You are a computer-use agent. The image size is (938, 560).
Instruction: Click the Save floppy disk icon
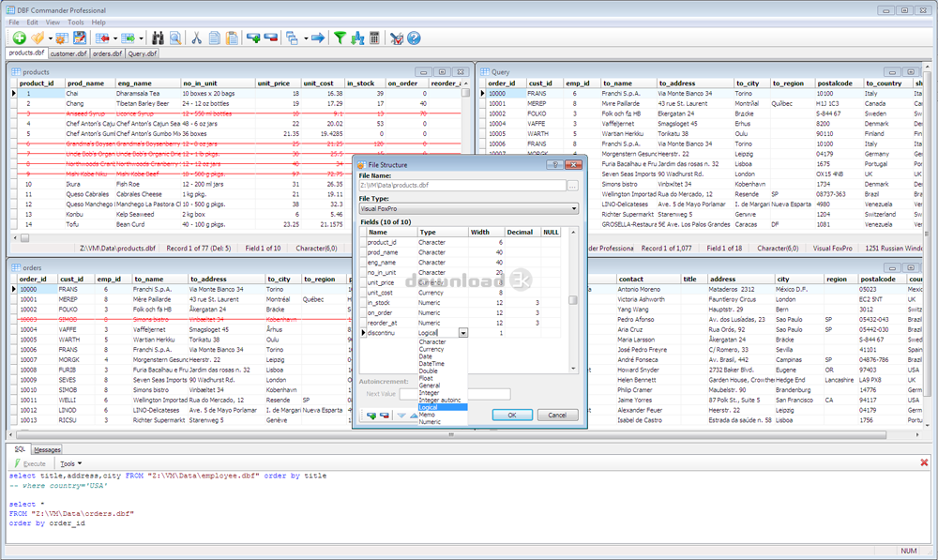(80, 38)
